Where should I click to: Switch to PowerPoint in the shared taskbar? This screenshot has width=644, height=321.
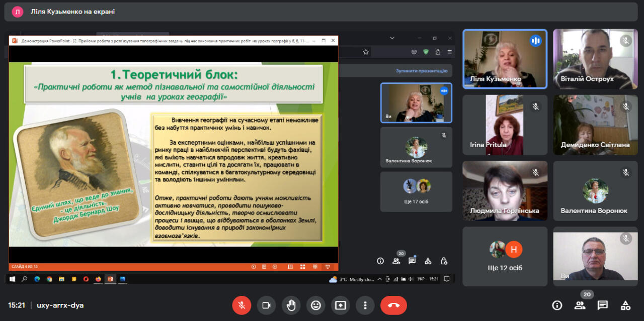110,279
